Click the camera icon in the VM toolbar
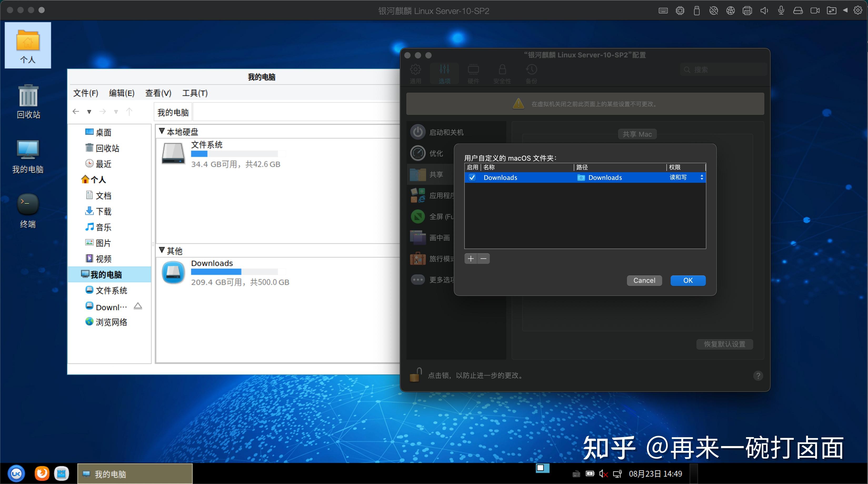Screen dimensions: 868x484 tap(815, 11)
